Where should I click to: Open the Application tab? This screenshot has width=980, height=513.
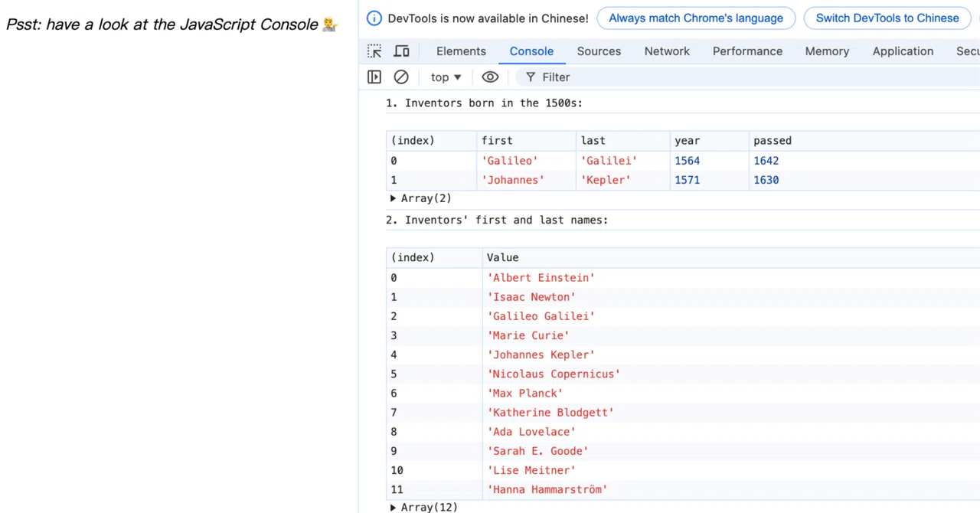pyautogui.click(x=903, y=51)
